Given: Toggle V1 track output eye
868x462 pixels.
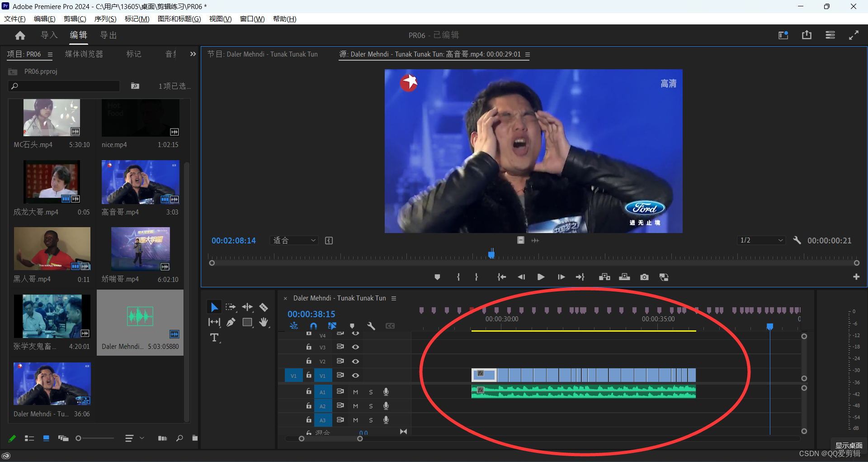Looking at the screenshot, I should [356, 376].
